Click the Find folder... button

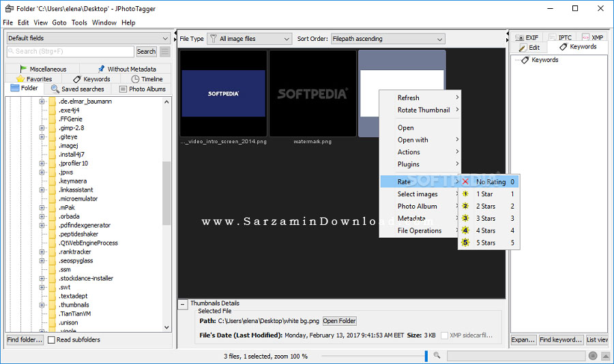pos(25,339)
